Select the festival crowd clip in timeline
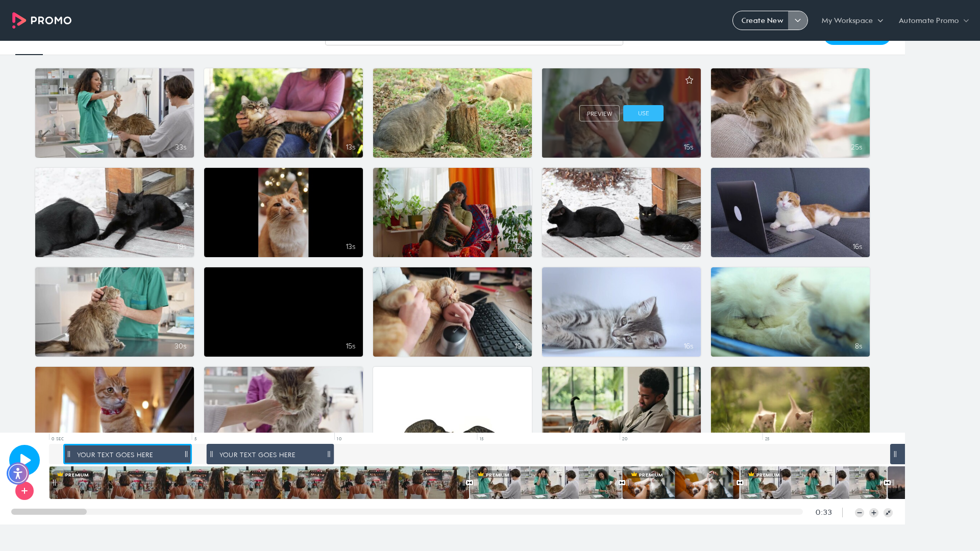Viewport: 980px width, 551px height. coord(259,483)
